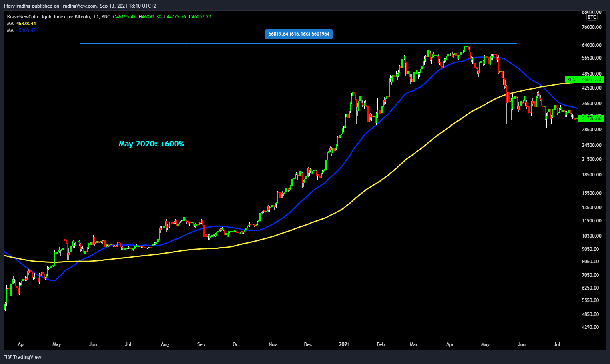Click the chart title 'BraveNewCoin Liquid Index for Bitcoin'
Viewport: 610px width, 364px height.
pos(48,17)
